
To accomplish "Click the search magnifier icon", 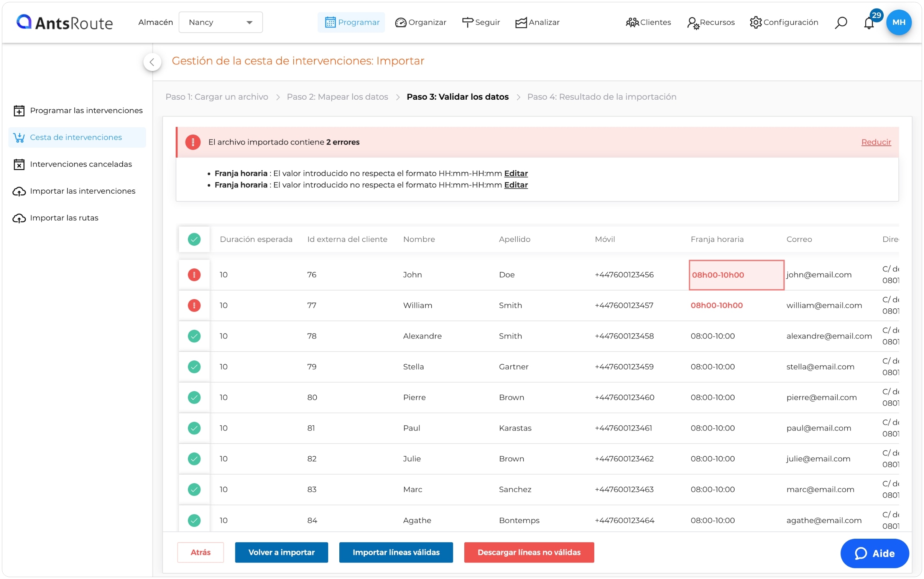I will coord(840,23).
